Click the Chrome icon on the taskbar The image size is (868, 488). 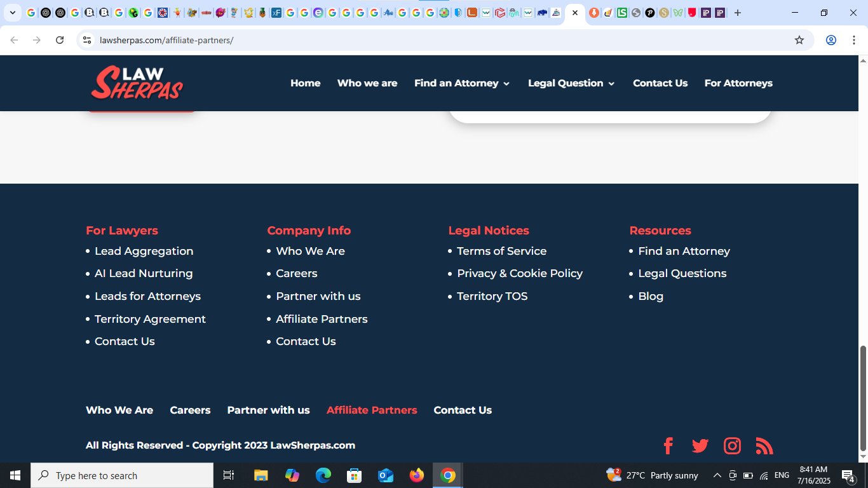(x=448, y=475)
